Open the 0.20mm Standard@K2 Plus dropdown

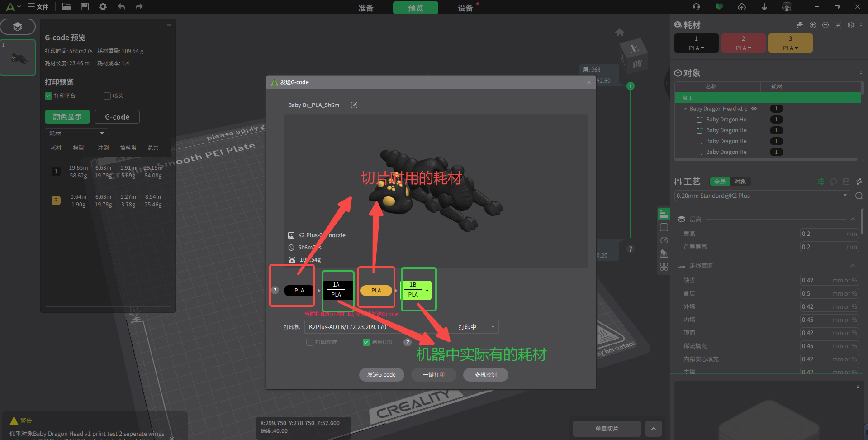pos(762,196)
